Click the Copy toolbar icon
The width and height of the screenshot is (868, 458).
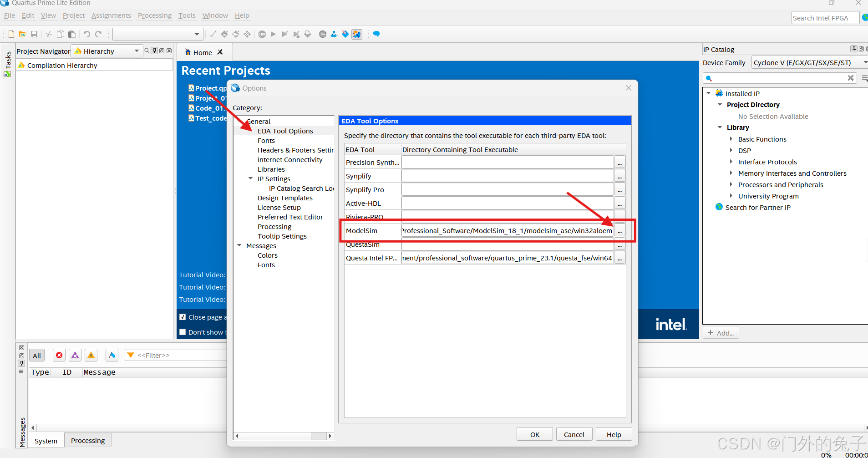coord(60,34)
